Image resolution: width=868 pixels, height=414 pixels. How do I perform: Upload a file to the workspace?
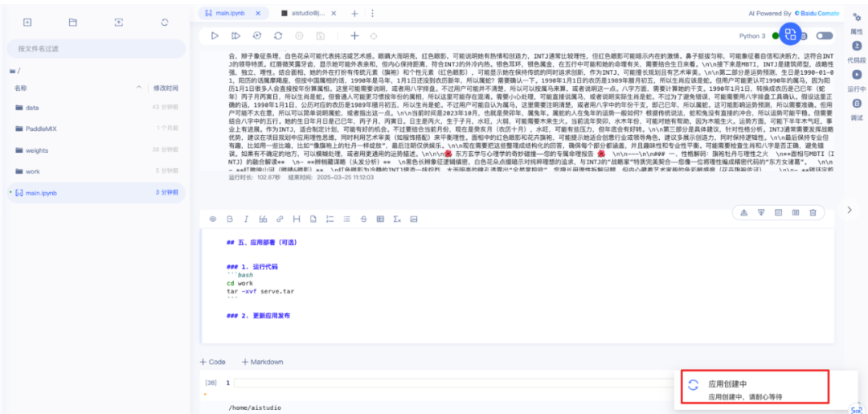[x=118, y=23]
